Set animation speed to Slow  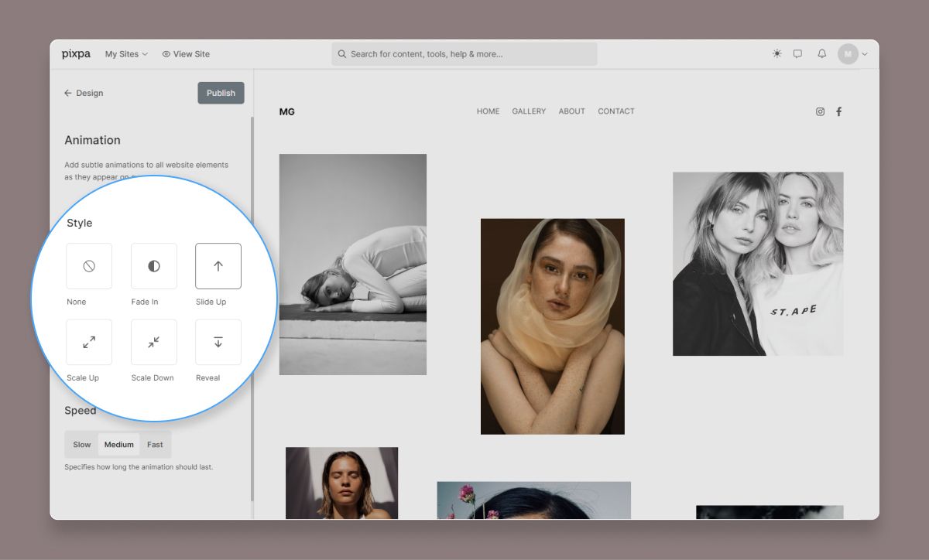pyautogui.click(x=82, y=445)
